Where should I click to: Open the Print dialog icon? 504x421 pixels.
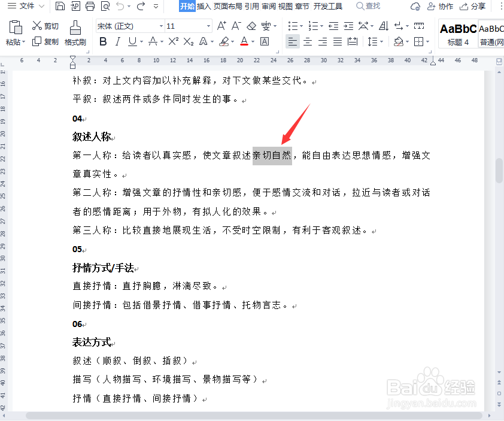(x=90, y=7)
